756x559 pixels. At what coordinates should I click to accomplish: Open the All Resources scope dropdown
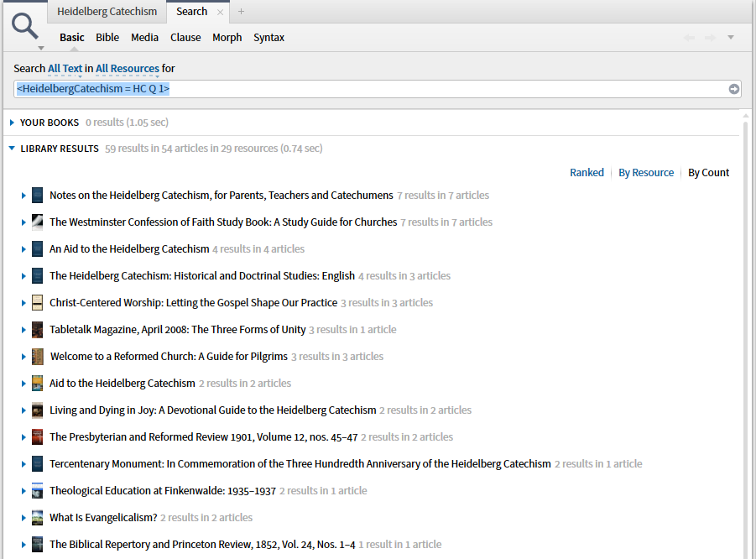point(128,69)
